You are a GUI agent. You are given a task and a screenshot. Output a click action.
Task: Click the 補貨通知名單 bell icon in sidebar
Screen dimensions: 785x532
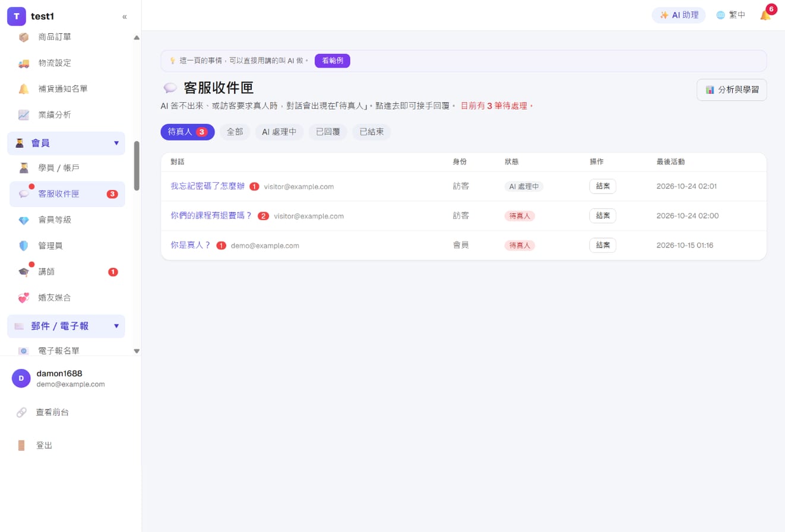pyautogui.click(x=24, y=89)
